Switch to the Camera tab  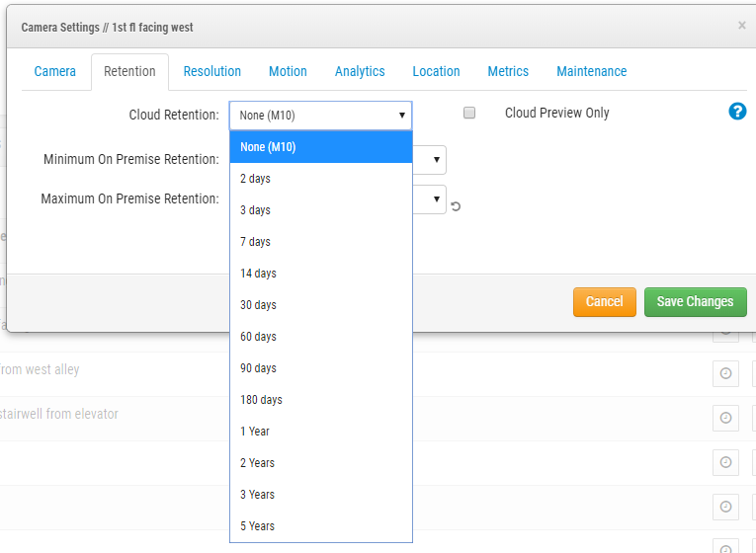pyautogui.click(x=55, y=71)
